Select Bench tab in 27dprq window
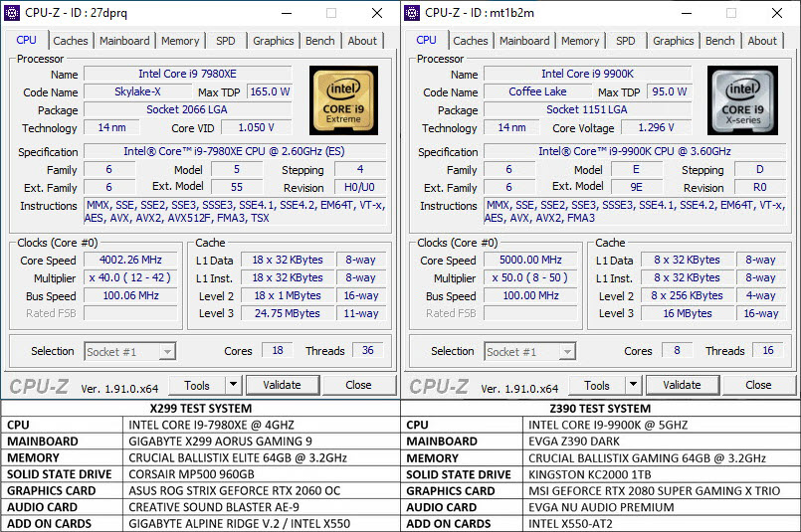Viewport: 801px width, 532px height. (320, 41)
